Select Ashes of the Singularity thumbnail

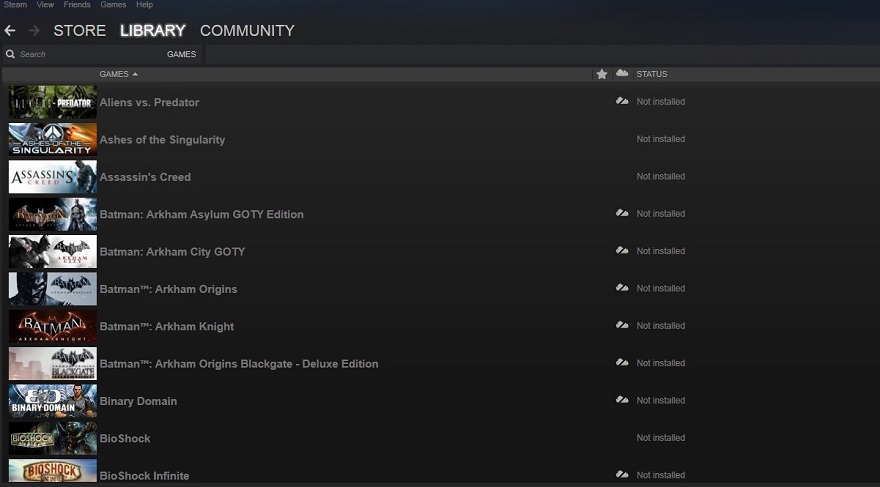[53, 139]
